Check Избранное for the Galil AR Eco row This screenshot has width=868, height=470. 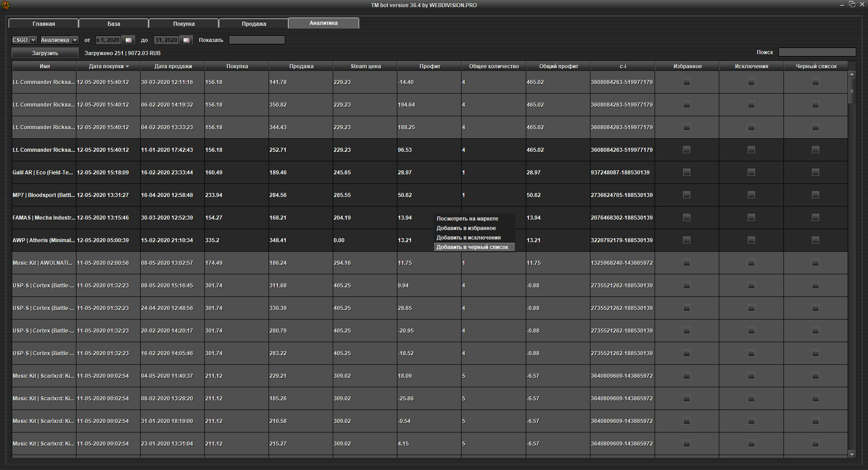tap(687, 172)
